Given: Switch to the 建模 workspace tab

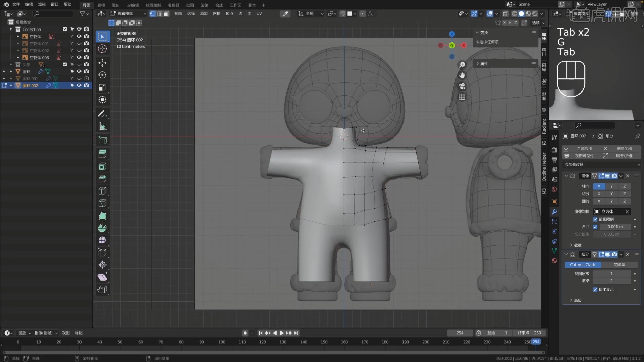Looking at the screenshot, I should click(101, 5).
